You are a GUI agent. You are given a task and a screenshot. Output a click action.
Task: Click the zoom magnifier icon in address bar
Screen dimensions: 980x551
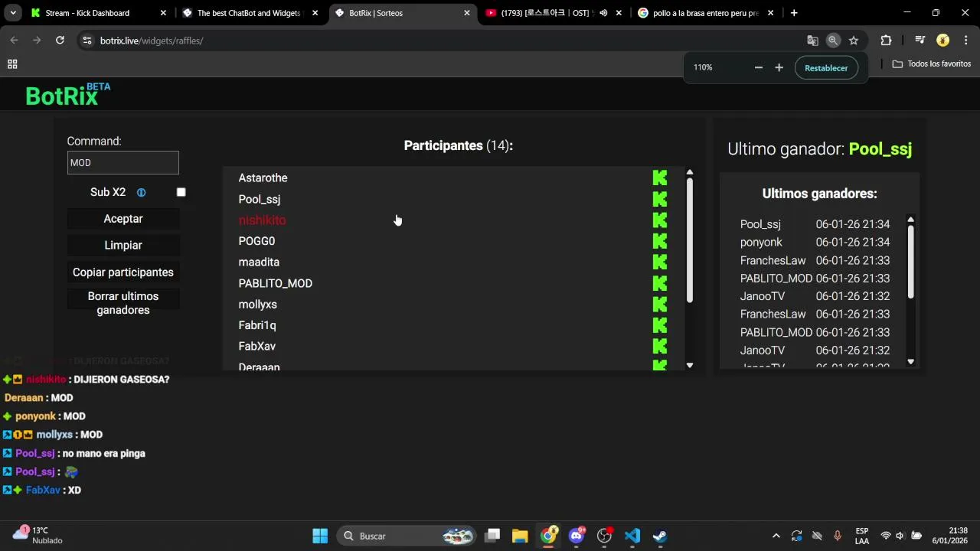(833, 41)
